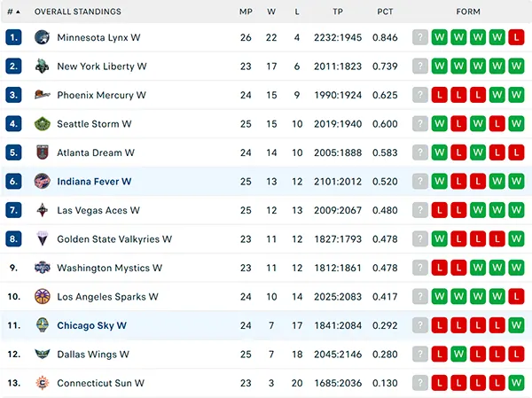Sort table by MP column header
Screen dimensions: 532x398
tap(246, 12)
